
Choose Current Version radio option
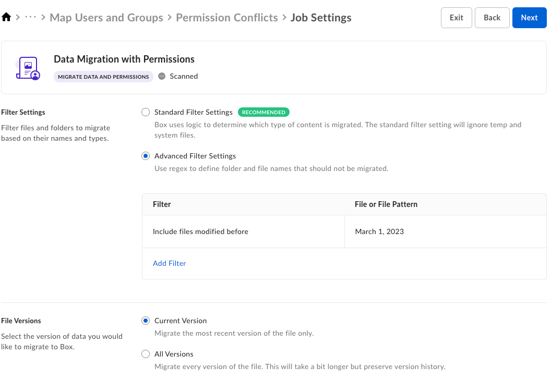(146, 321)
